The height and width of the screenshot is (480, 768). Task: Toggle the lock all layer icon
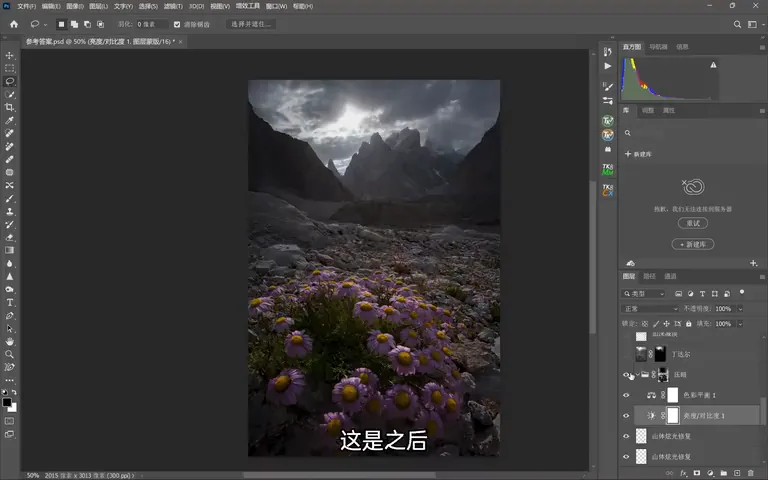(x=689, y=324)
